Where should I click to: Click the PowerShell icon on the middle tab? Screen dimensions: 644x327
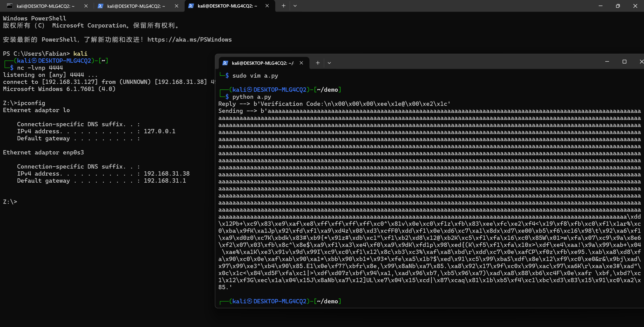tap(100, 6)
